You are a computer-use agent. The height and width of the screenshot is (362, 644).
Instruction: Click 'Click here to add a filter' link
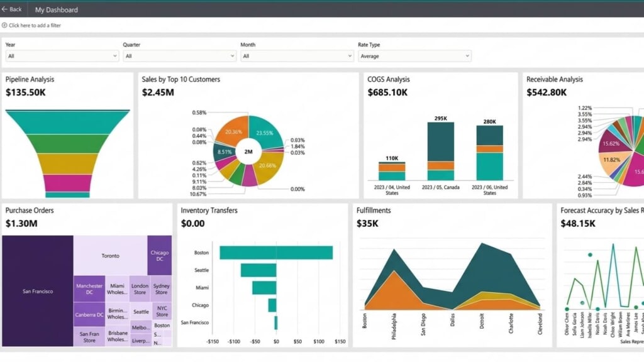35,25
